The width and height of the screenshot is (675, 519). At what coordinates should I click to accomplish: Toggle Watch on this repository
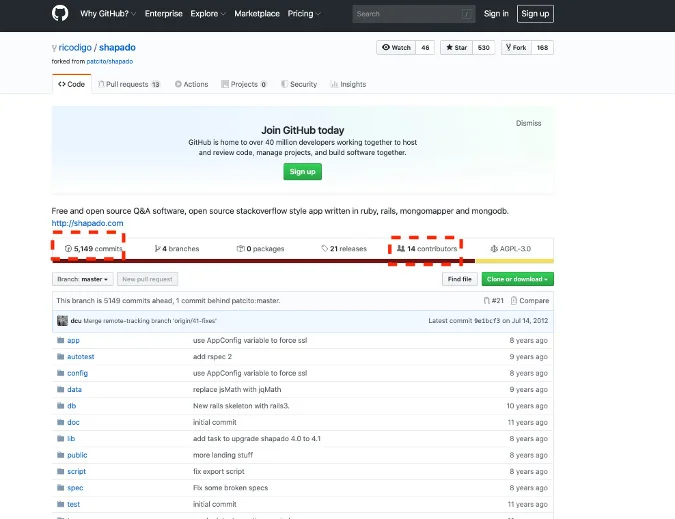click(x=396, y=47)
